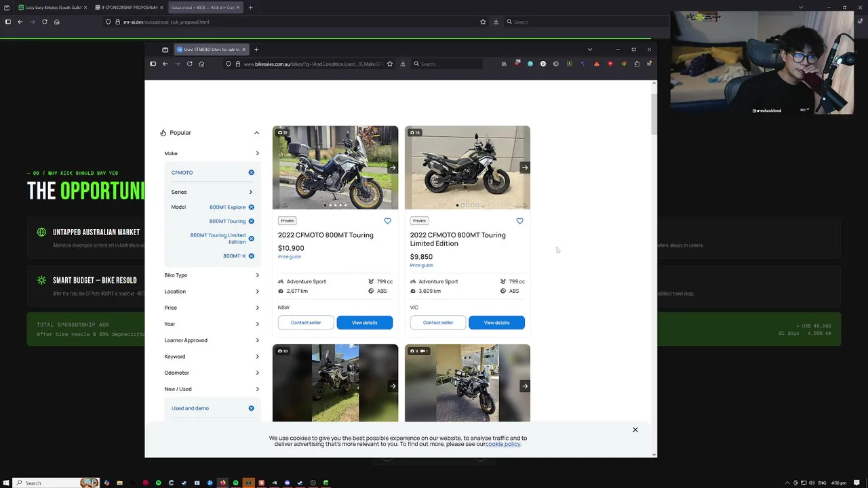
Task: Switch to SPONSORSHIP PROPOSAL tab in back window
Action: click(x=129, y=7)
